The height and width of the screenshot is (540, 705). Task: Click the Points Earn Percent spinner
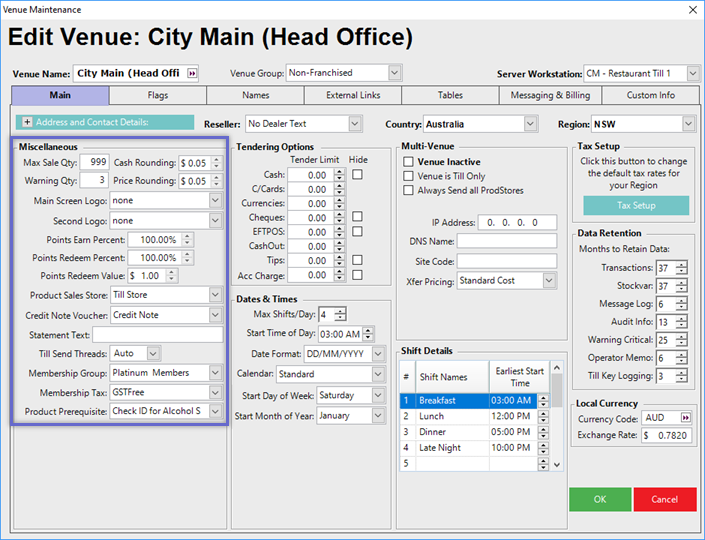tap(187, 240)
